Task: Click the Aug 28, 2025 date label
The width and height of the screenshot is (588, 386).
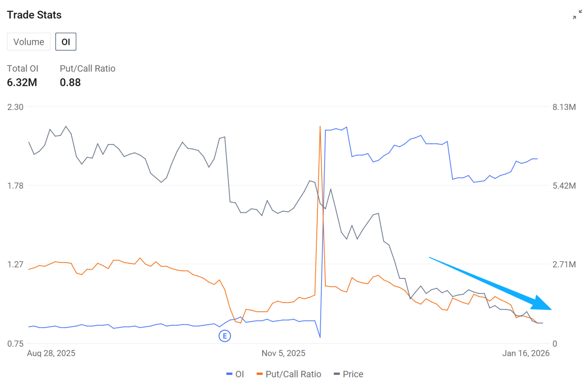Action: pyautogui.click(x=51, y=353)
